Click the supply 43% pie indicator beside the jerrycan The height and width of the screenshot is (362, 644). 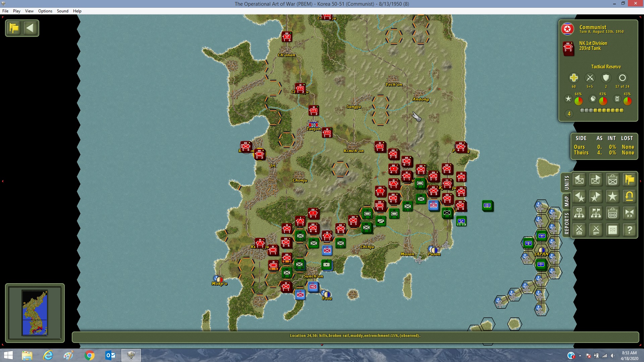(628, 101)
